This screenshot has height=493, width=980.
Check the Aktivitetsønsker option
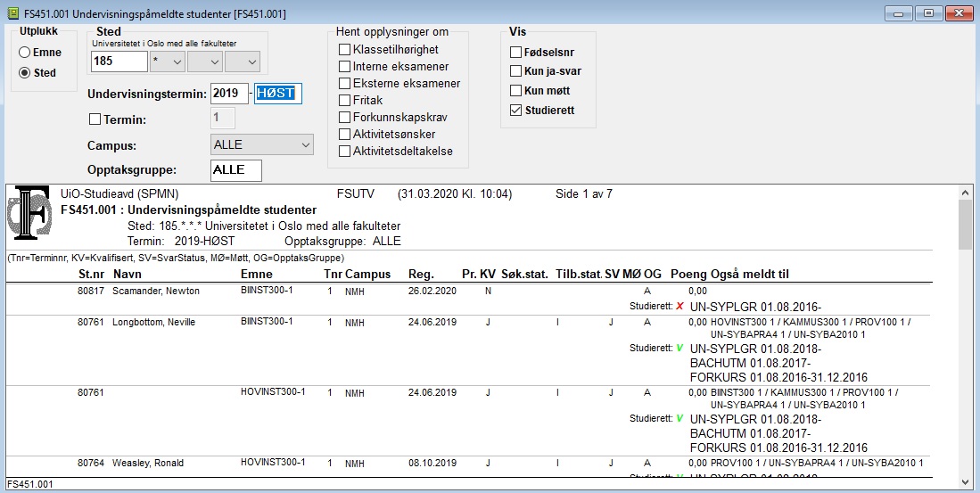click(344, 134)
